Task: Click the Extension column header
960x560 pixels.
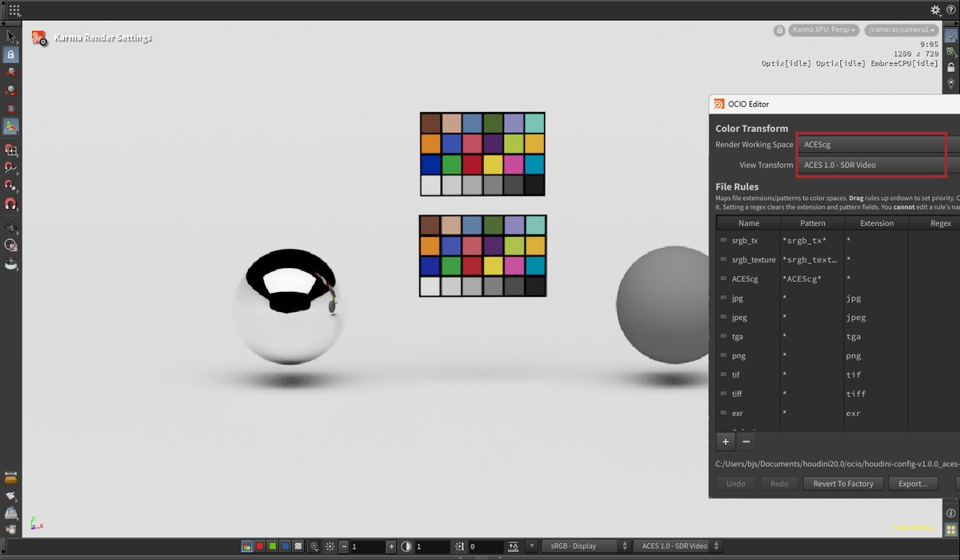Action: pos(876,223)
